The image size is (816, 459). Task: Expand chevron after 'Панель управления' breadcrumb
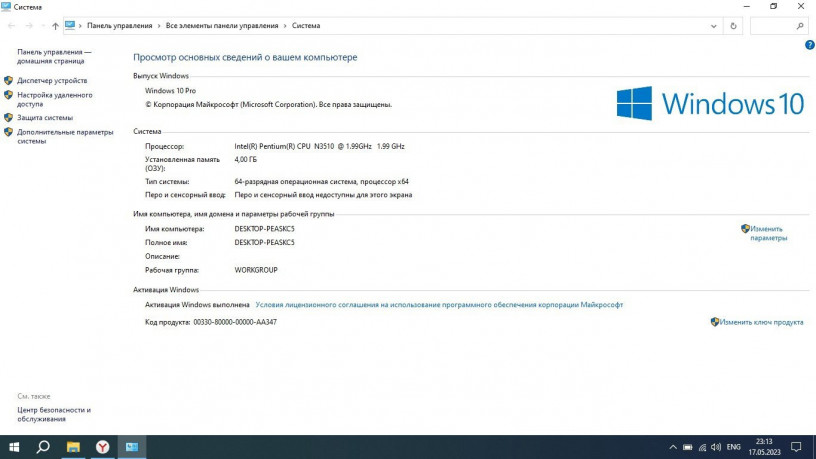coord(159,26)
